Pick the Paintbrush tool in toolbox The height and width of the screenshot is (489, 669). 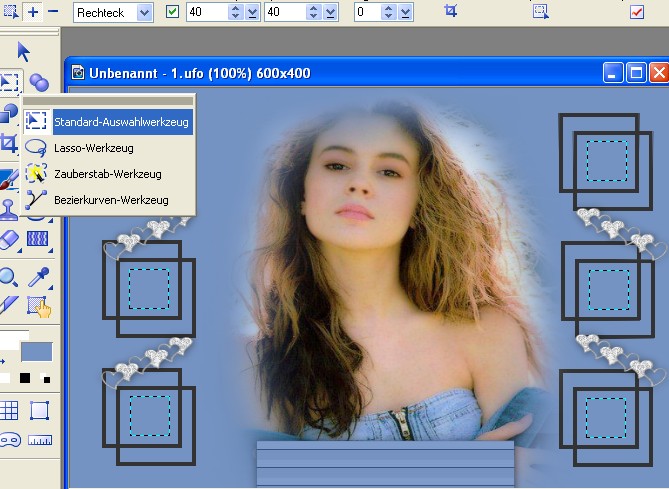pos(9,179)
